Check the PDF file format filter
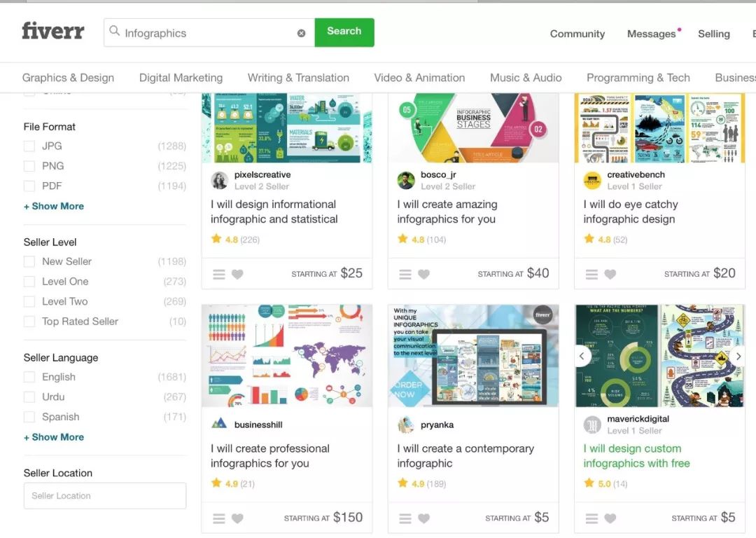The height and width of the screenshot is (538, 756). (29, 186)
